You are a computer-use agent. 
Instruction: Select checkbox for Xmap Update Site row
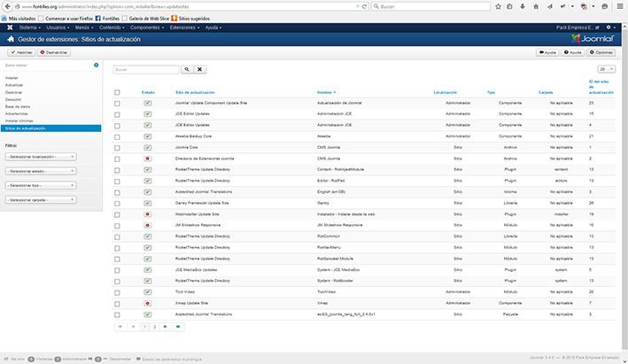click(117, 304)
